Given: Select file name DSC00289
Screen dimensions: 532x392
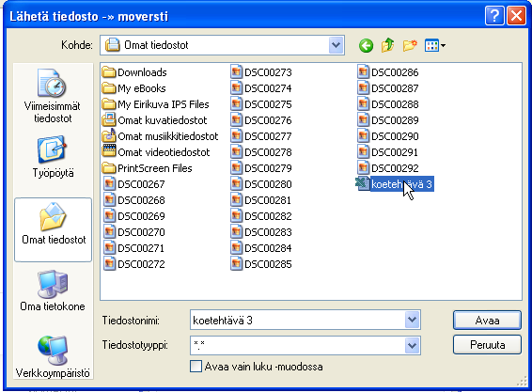Looking at the screenshot, I should coord(395,120).
